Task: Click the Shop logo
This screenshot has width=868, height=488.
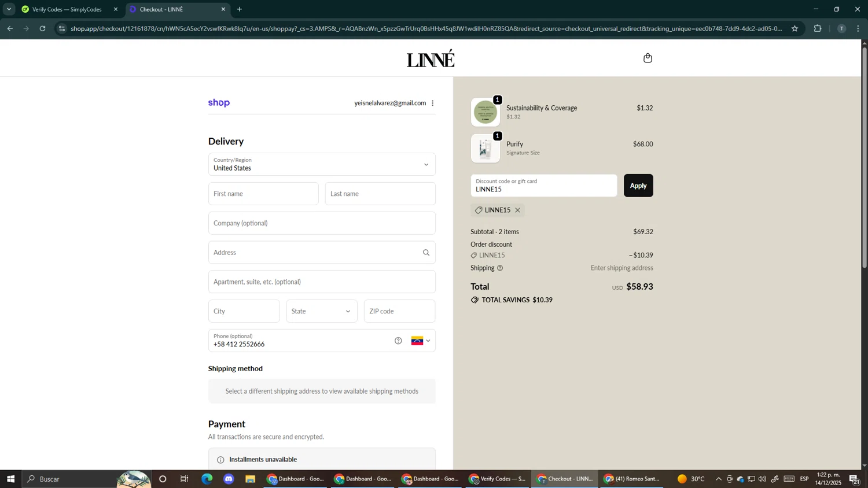Action: click(219, 103)
